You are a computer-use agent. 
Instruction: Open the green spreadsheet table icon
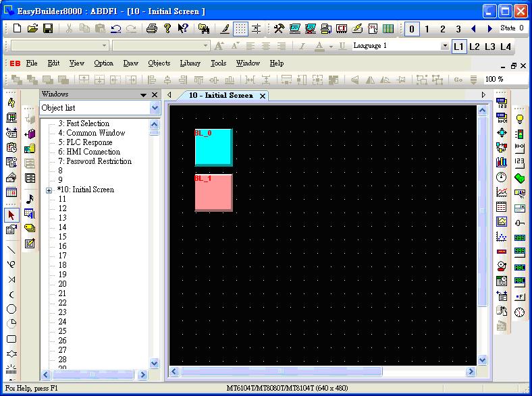pos(388,28)
